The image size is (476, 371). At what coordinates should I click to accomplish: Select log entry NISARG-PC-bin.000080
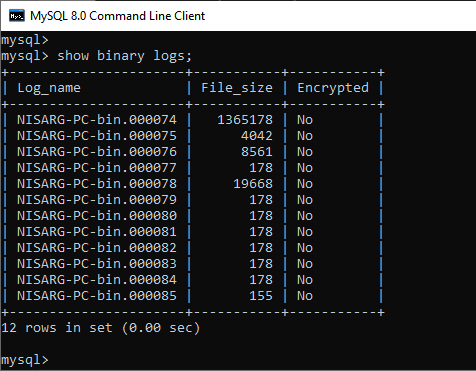(97, 216)
